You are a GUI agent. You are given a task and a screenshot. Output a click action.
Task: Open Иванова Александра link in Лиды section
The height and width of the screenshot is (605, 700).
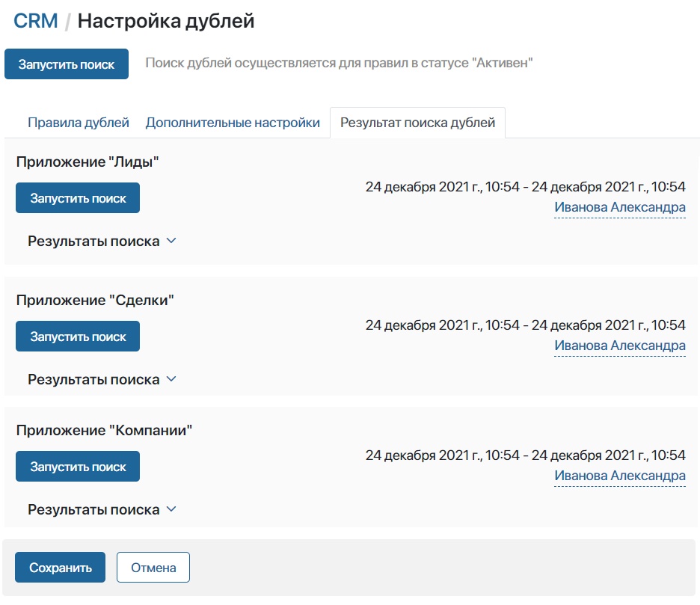tap(620, 207)
